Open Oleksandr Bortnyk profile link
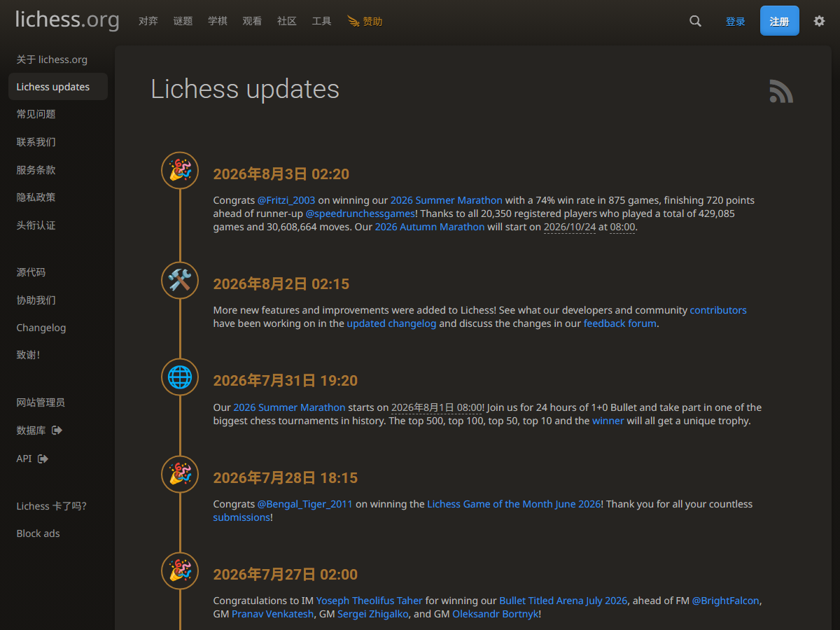The image size is (840, 630). (496, 614)
